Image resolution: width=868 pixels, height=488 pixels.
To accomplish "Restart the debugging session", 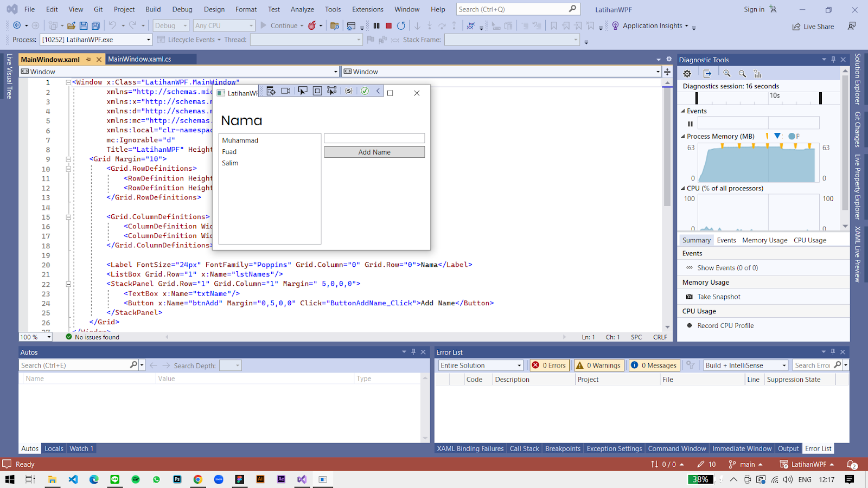I will coord(401,25).
